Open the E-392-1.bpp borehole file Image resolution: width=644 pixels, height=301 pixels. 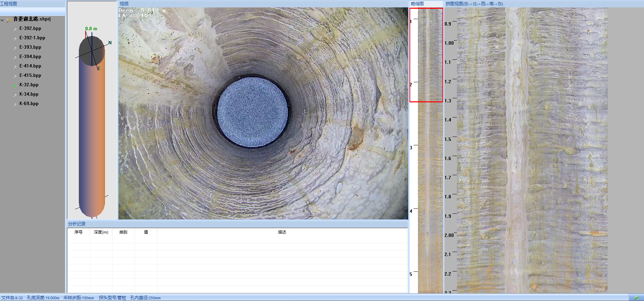coord(32,38)
